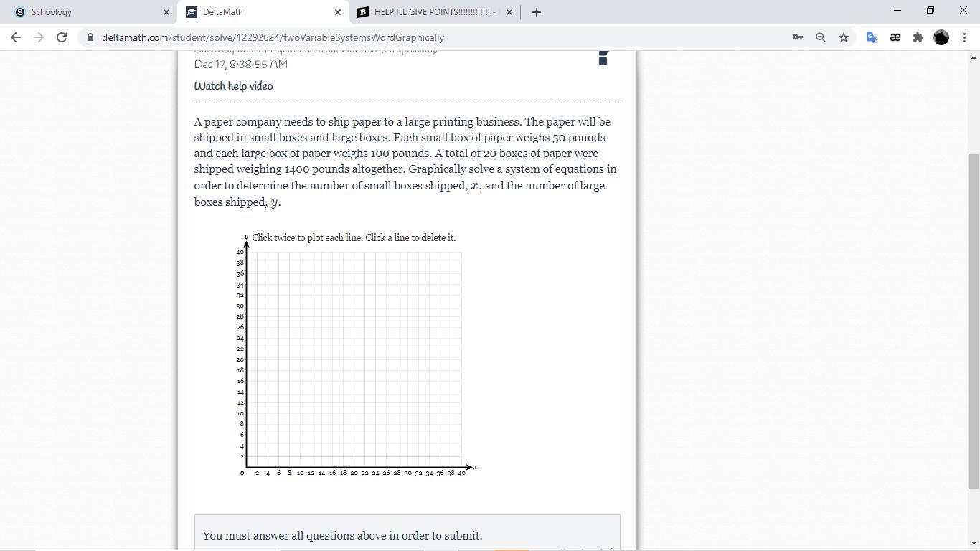Click the 'Dec 17, 8:38:55 AM' timestamp
980x551 pixels.
tap(241, 65)
